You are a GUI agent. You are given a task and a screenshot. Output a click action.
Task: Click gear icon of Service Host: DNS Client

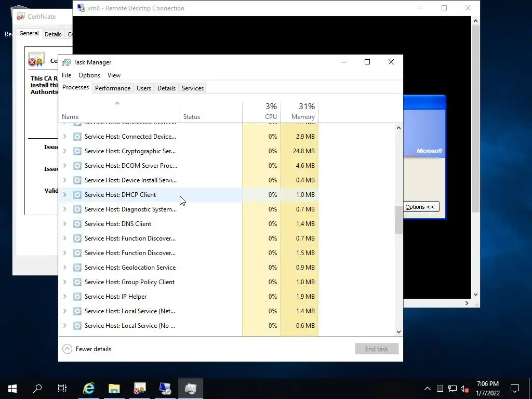(x=77, y=224)
